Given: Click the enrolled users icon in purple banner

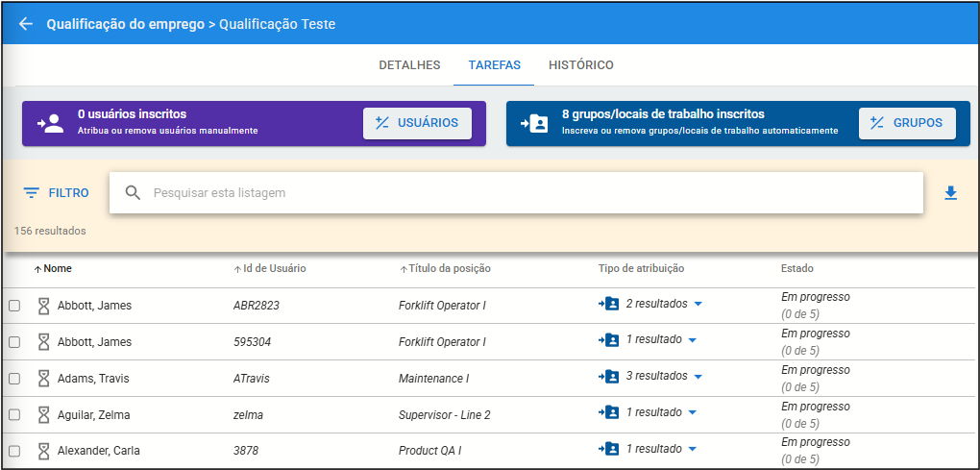Looking at the screenshot, I should click(x=50, y=123).
